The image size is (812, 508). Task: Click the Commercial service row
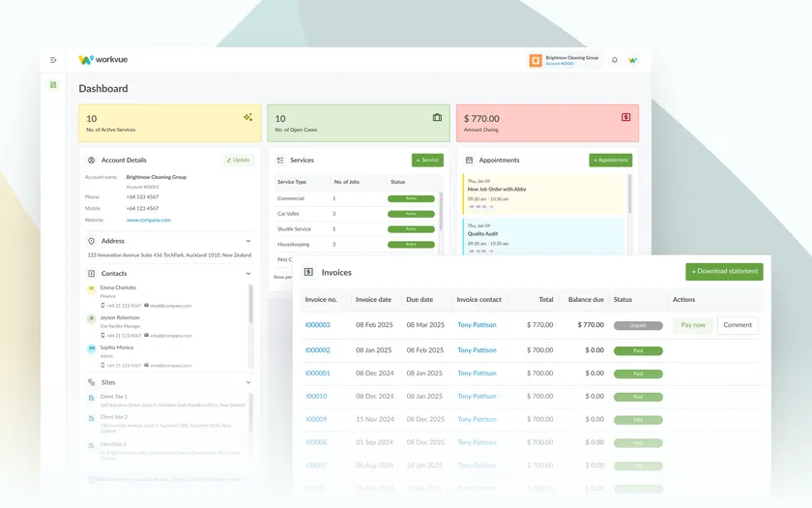[357, 198]
